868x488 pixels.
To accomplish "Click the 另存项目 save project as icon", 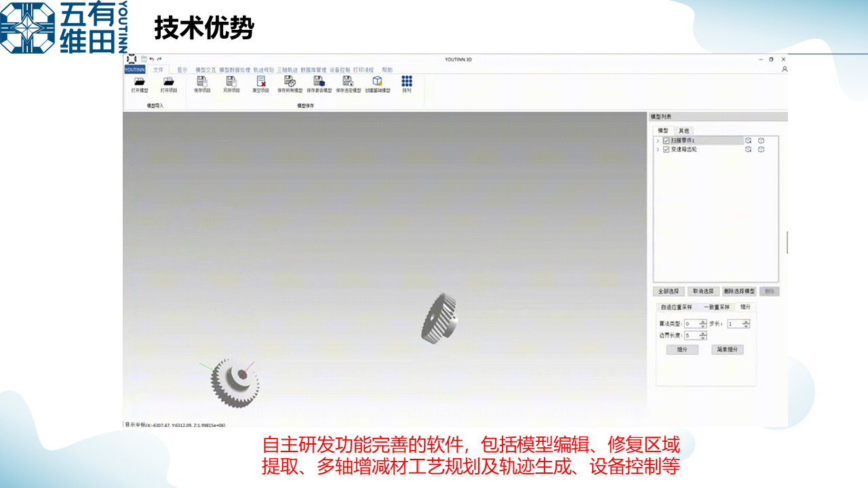I will (x=231, y=81).
